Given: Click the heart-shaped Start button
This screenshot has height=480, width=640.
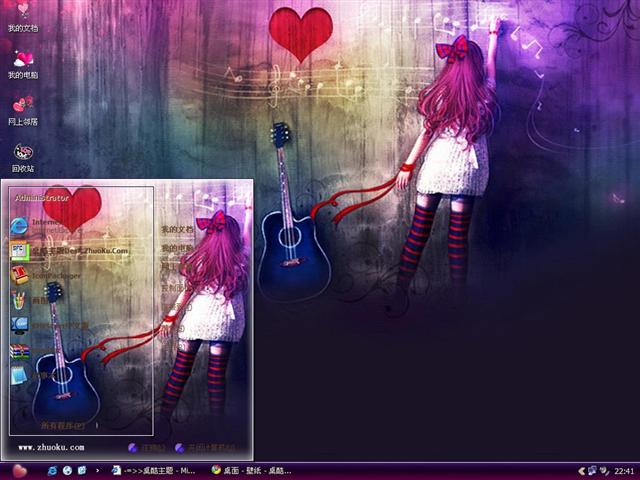Looking at the screenshot, I should coord(19,471).
